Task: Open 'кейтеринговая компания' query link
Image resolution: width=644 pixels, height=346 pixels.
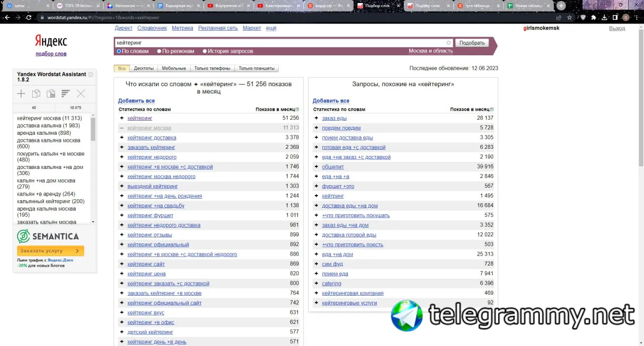Action: (353, 293)
